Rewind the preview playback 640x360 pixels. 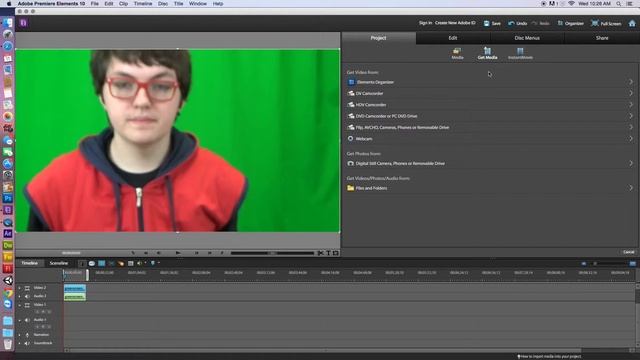tap(146, 253)
